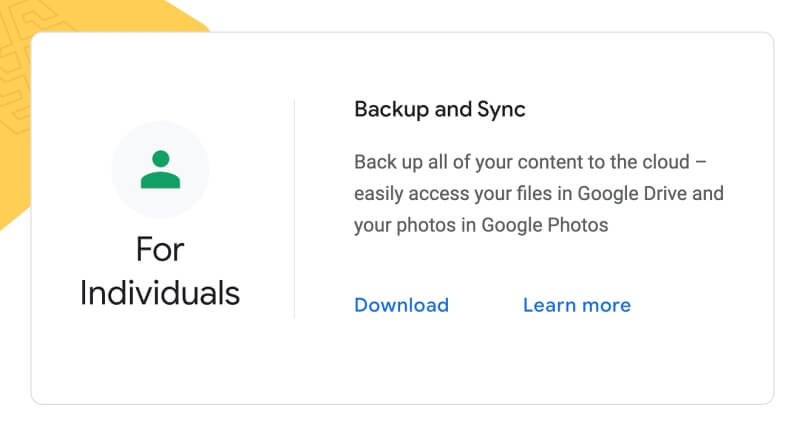Click the word Individuals under the icon
The height and width of the screenshot is (445, 800).
(160, 293)
